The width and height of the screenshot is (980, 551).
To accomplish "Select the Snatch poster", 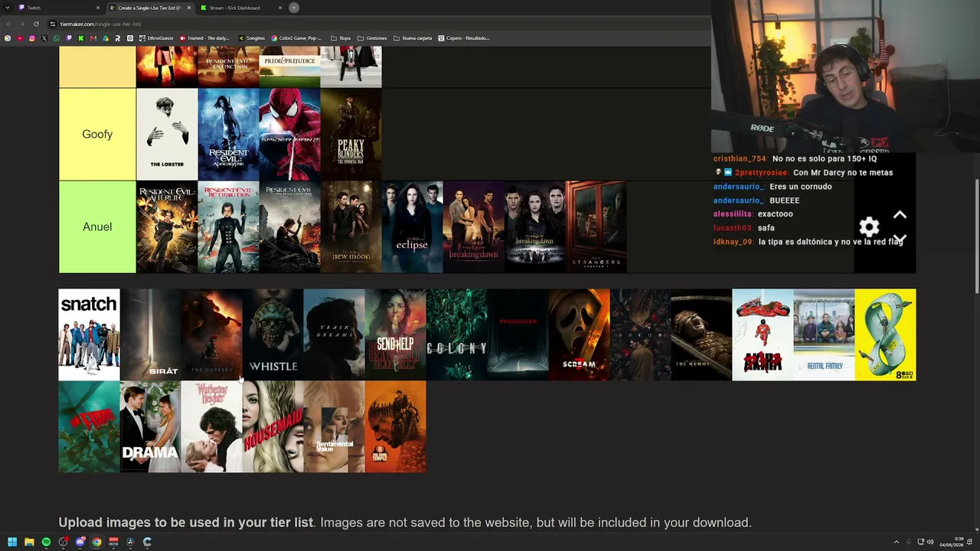I will click(89, 334).
